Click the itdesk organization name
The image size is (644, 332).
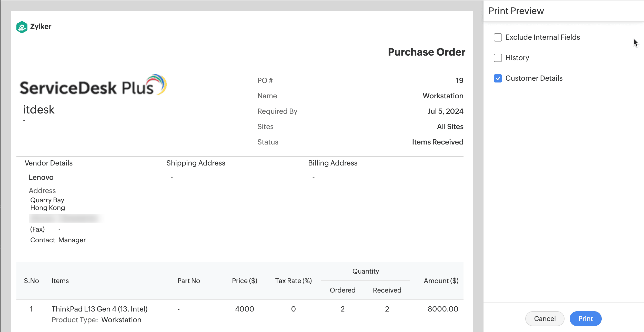pyautogui.click(x=39, y=110)
